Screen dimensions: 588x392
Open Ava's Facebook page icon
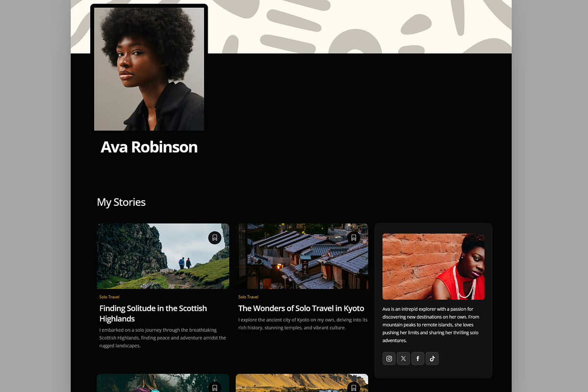pos(417,359)
